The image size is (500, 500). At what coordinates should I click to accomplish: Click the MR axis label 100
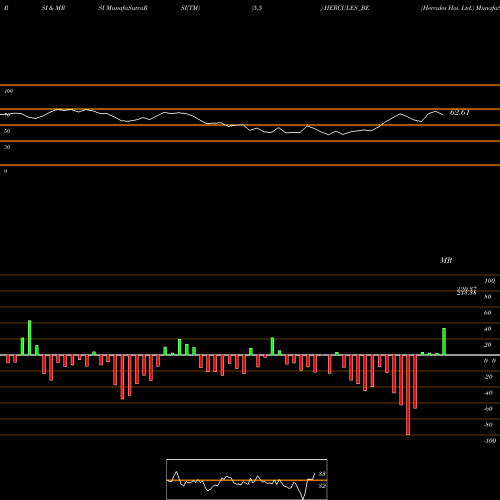[x=489, y=281]
